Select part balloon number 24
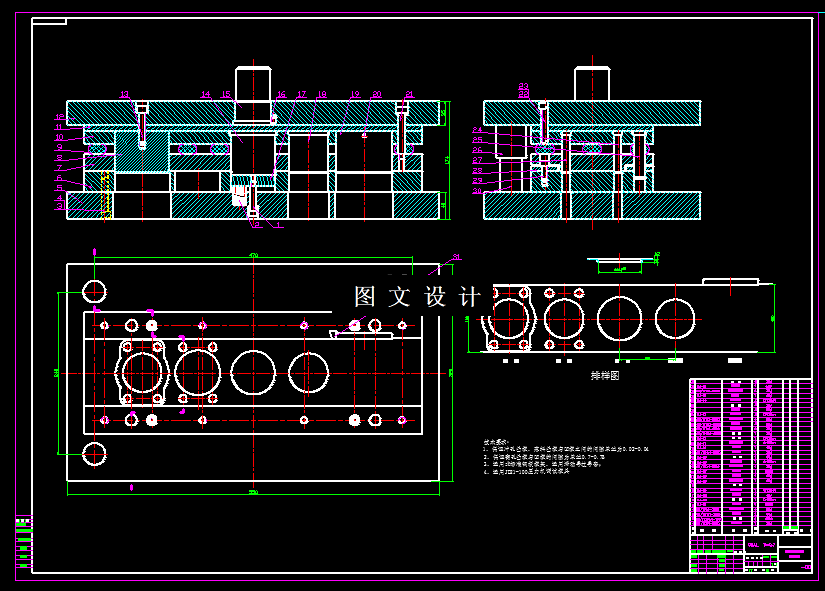825x591 pixels. pos(477,130)
